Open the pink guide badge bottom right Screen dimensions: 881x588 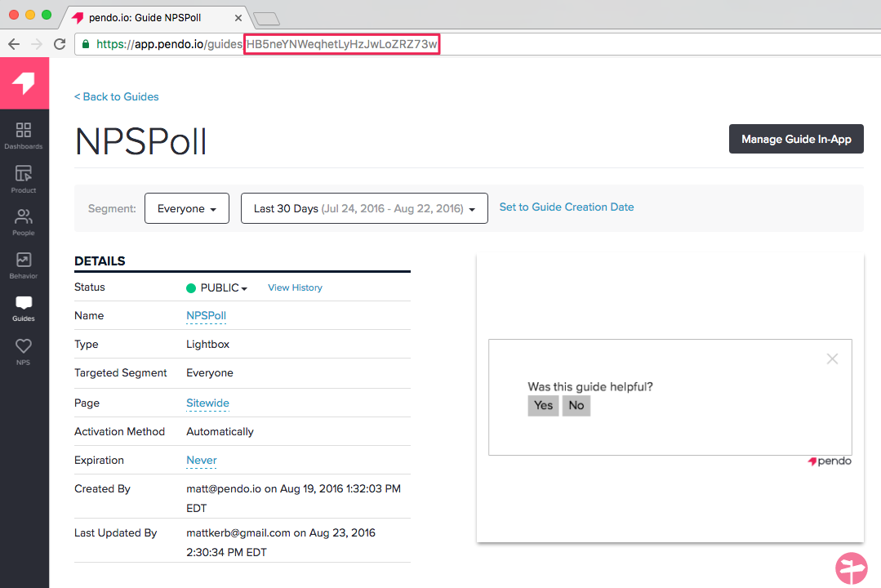point(852,568)
